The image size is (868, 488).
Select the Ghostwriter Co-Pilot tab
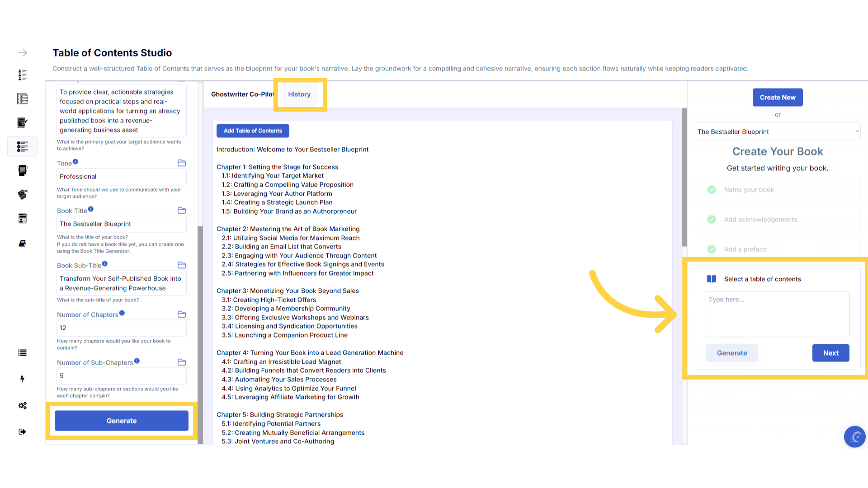coord(242,94)
